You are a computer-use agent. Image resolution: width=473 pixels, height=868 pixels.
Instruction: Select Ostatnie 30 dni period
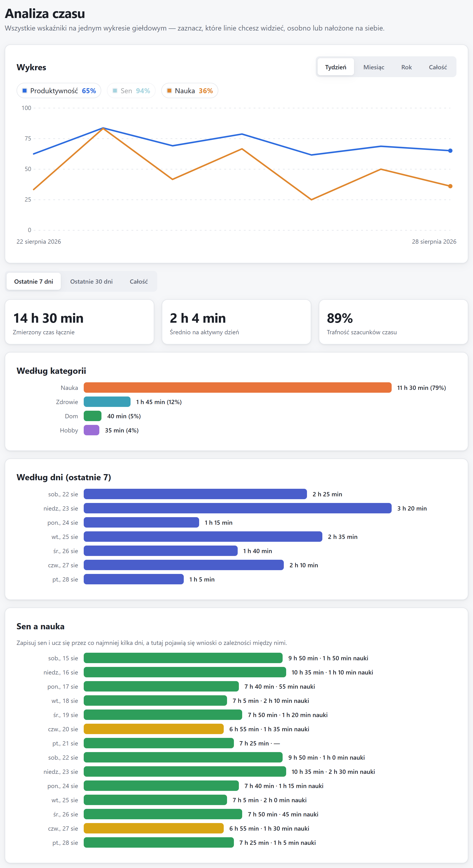[x=91, y=281]
